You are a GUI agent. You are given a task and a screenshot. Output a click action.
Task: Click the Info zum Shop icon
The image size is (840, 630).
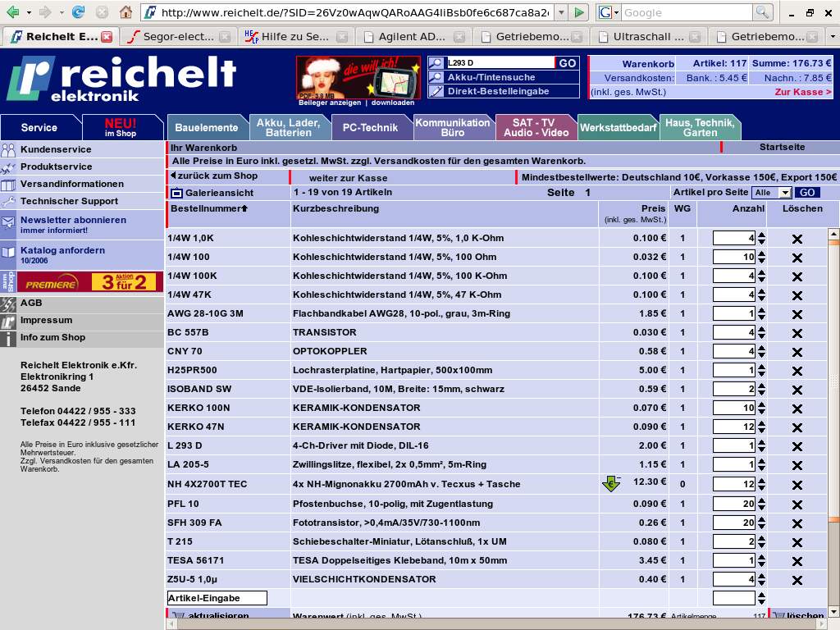8,339
